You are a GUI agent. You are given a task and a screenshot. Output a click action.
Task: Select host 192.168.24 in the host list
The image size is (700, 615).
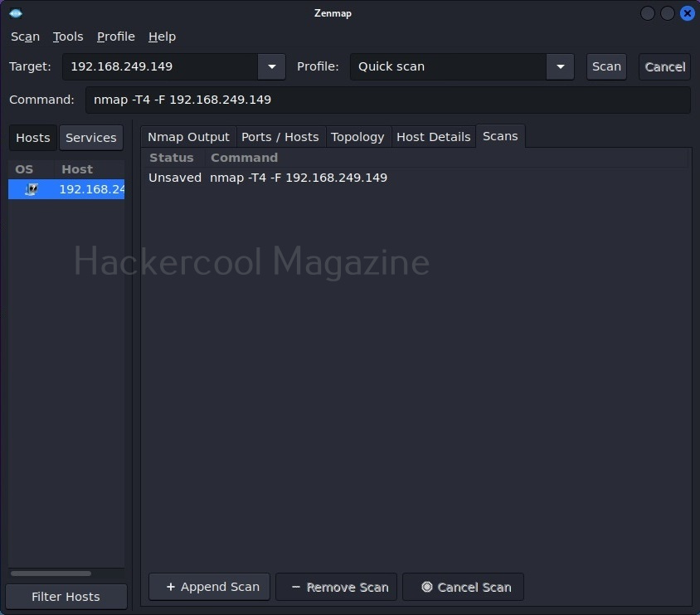tap(66, 189)
